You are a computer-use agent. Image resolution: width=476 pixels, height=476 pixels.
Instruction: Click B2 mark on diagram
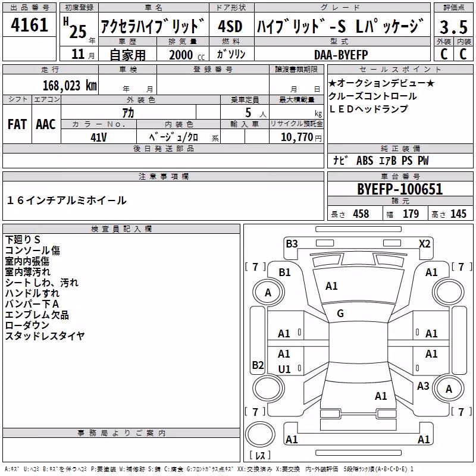pos(258,365)
